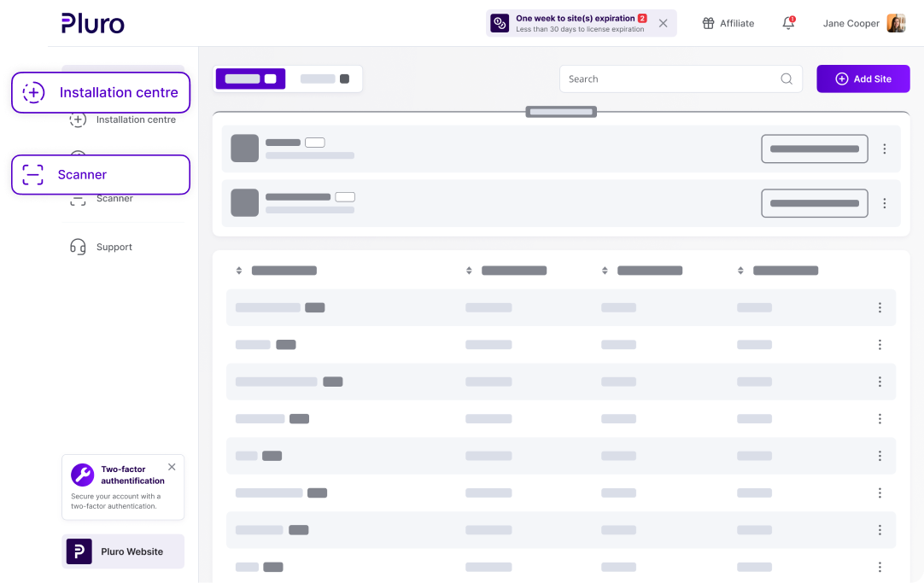Click the Support headset icon

click(78, 247)
